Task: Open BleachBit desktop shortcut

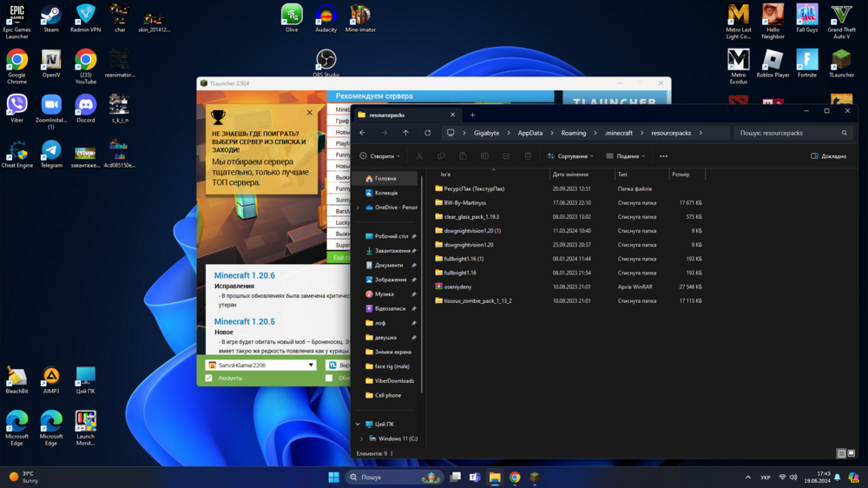Action: point(16,380)
